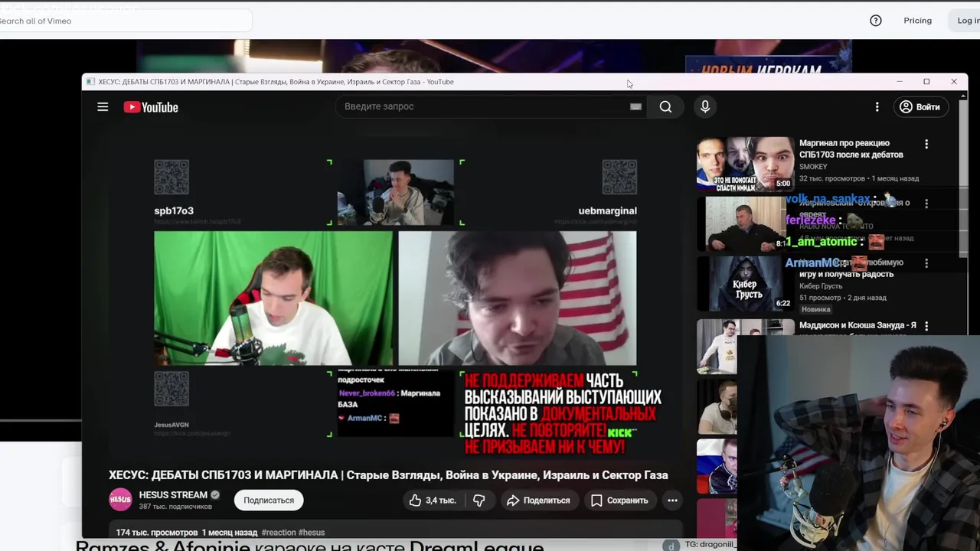Click the #reaction hashtag

tap(278, 533)
